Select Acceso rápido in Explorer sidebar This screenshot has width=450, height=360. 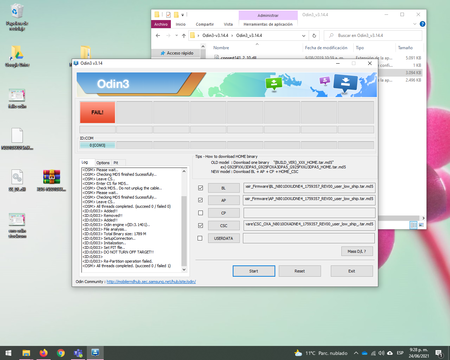pyautogui.click(x=177, y=53)
